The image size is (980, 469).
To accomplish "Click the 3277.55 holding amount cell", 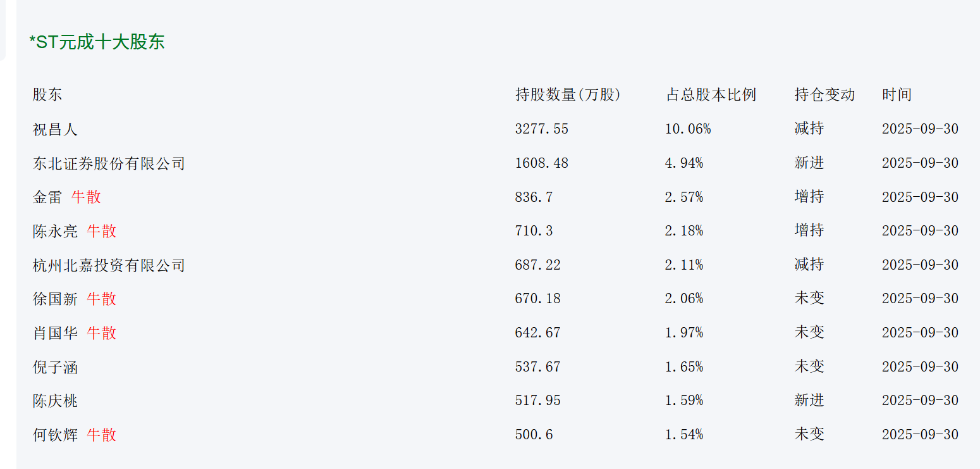I will coord(541,129).
